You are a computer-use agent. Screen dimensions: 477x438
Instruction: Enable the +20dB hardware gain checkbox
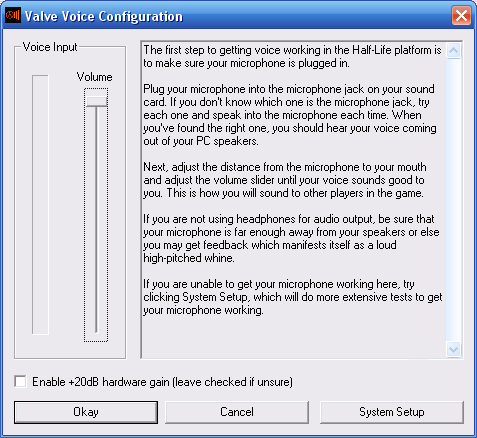[20, 381]
